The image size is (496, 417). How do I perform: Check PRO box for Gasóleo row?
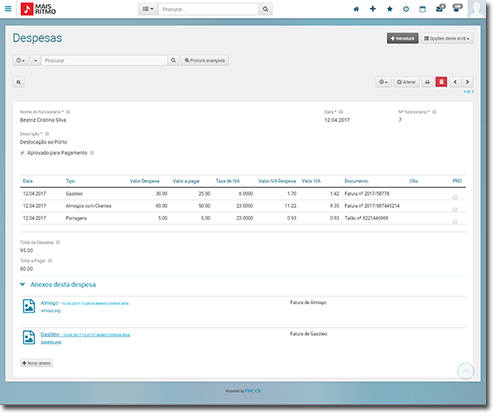455,197
